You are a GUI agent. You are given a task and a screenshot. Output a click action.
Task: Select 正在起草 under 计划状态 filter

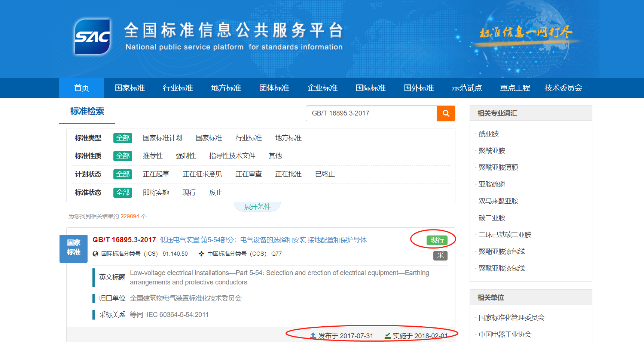click(x=156, y=174)
